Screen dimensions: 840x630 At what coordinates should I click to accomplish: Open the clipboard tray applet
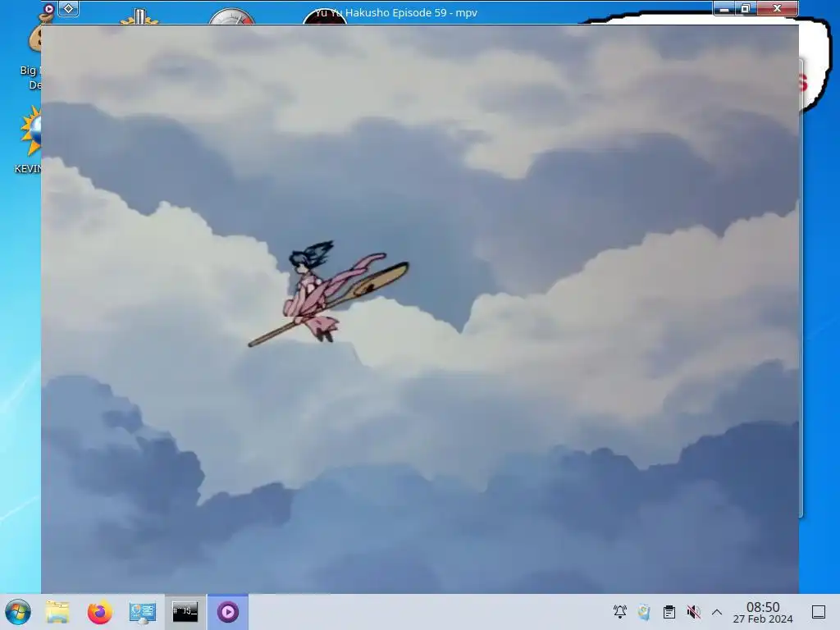pyautogui.click(x=669, y=612)
